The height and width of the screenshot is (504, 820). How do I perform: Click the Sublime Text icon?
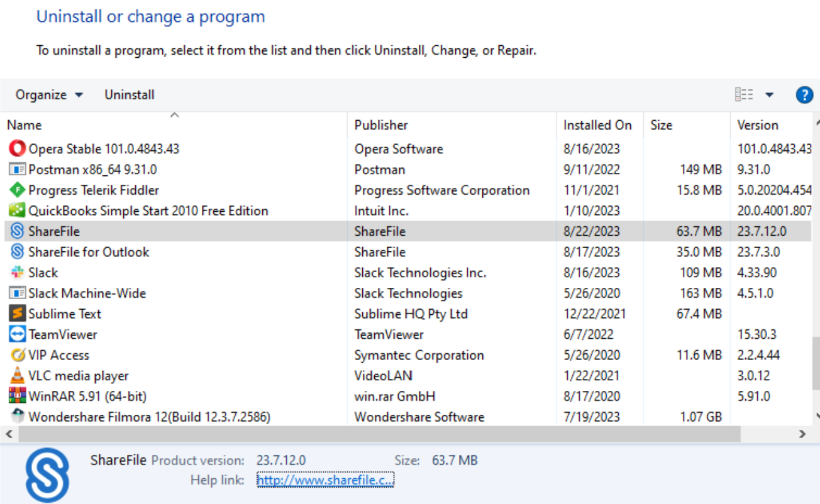(18, 314)
